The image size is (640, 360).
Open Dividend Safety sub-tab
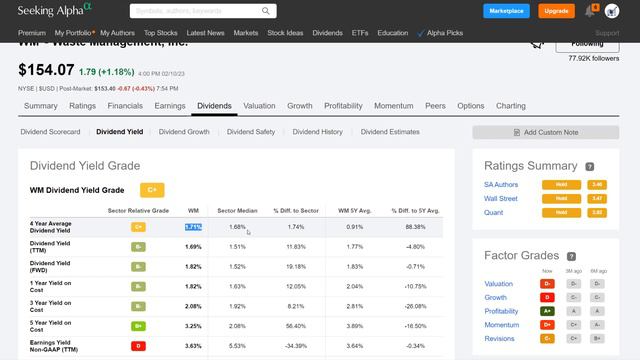coord(251,132)
